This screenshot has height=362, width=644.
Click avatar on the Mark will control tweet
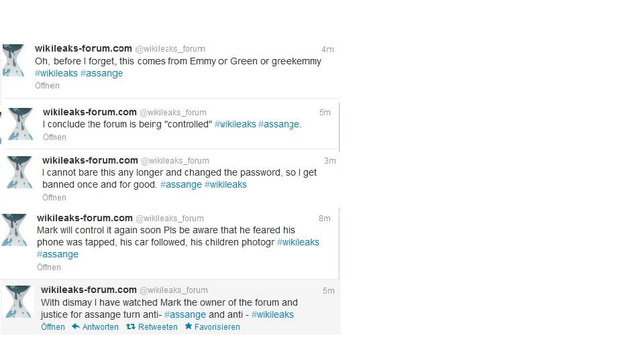tap(14, 230)
